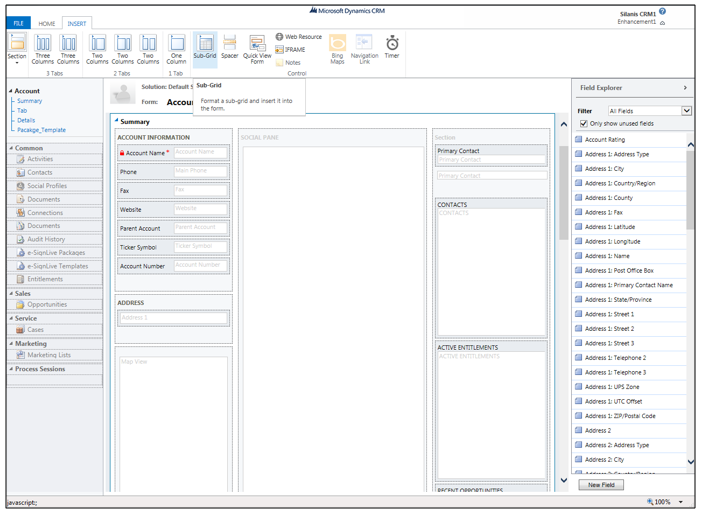Insert a One Column tab
This screenshot has width=702, height=512.
(176, 49)
